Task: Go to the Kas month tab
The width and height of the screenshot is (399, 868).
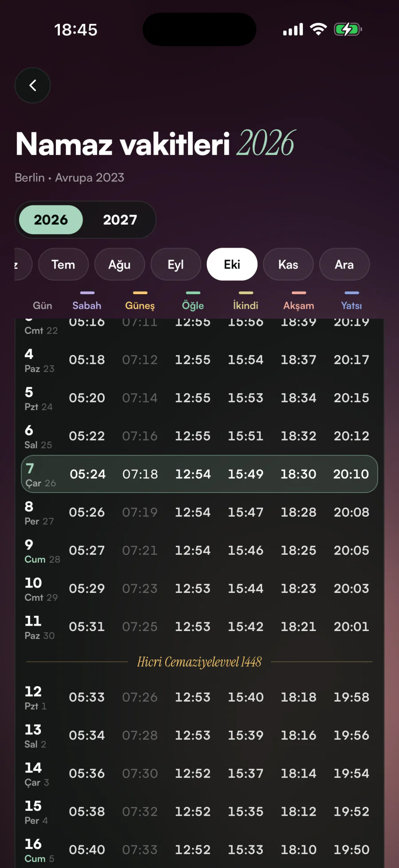Action: click(x=288, y=264)
